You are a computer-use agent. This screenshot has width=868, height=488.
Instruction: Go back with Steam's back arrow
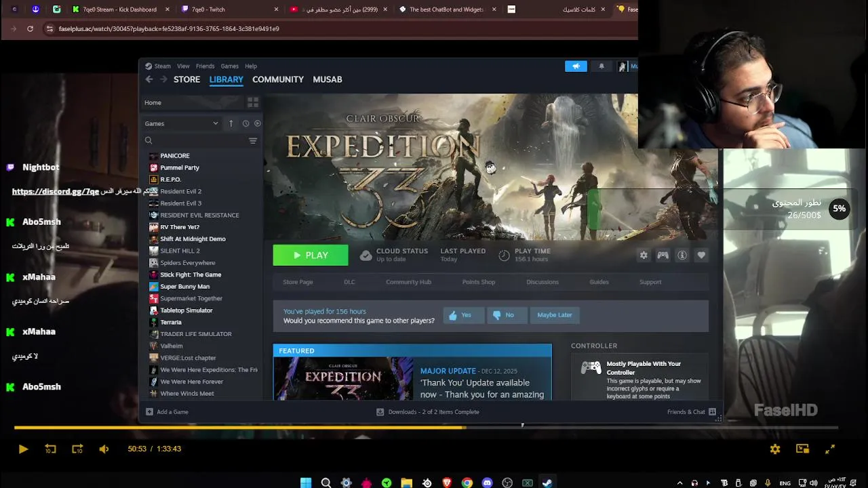[149, 79]
